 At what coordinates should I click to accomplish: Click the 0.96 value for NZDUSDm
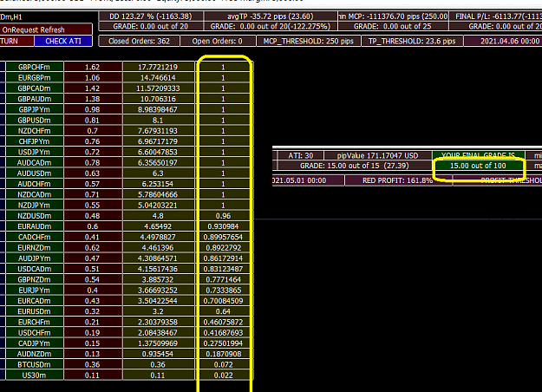(x=223, y=216)
